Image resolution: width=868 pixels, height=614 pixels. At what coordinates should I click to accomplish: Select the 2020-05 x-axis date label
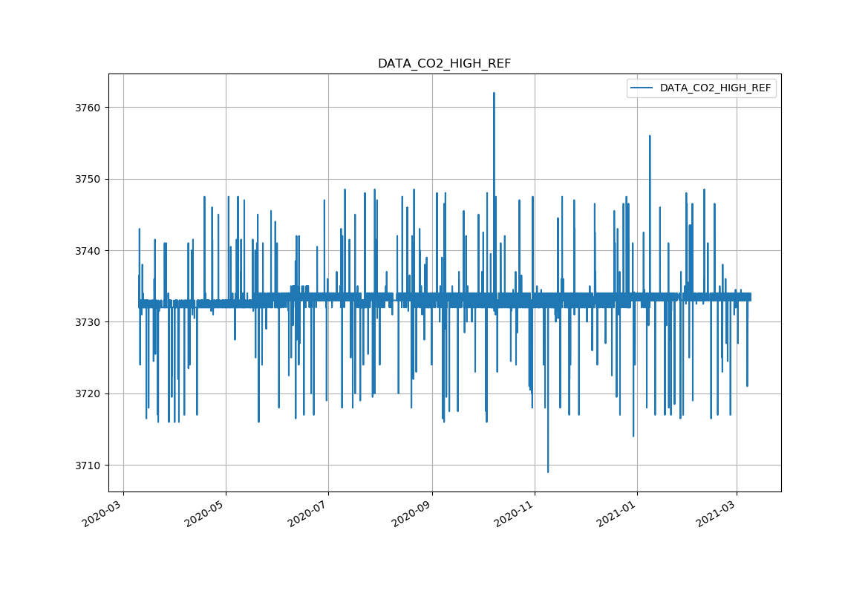(x=206, y=513)
